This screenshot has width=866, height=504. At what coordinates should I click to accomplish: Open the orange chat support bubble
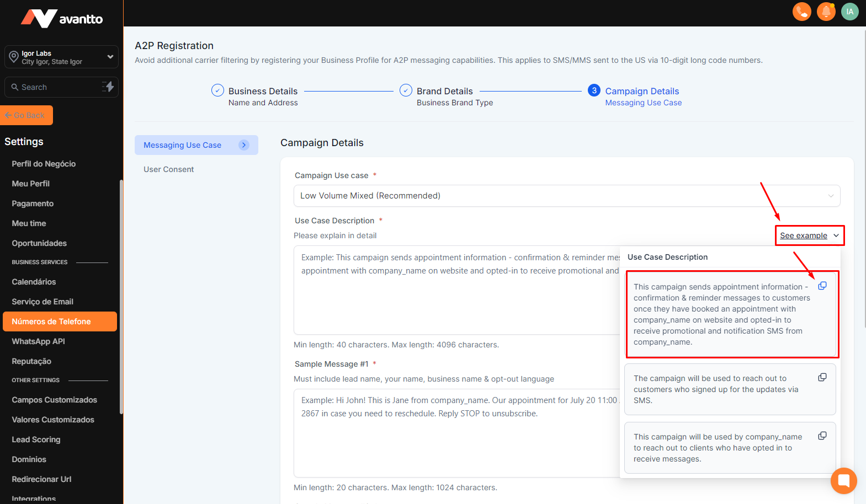(x=843, y=480)
